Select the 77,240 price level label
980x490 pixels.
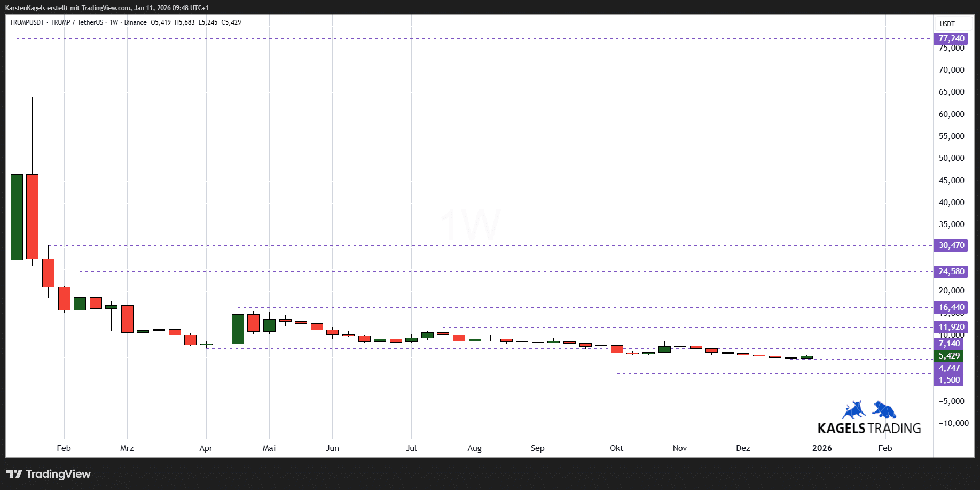pyautogui.click(x=951, y=38)
